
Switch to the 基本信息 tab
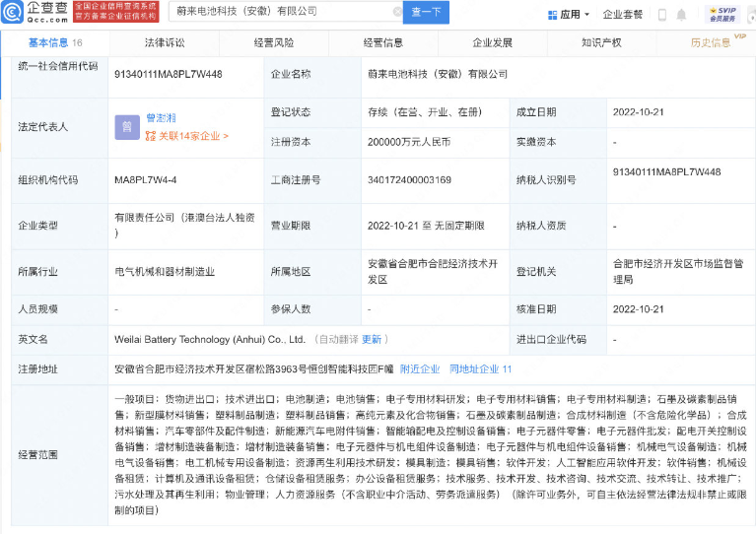click(x=55, y=43)
